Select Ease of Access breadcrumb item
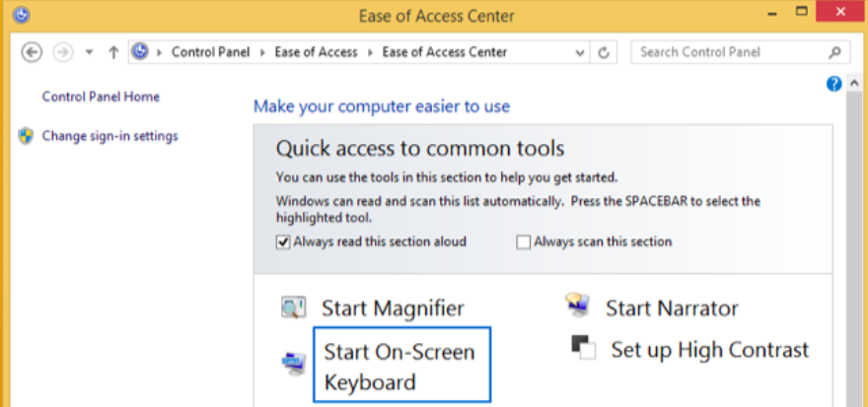868x407 pixels. tap(317, 52)
